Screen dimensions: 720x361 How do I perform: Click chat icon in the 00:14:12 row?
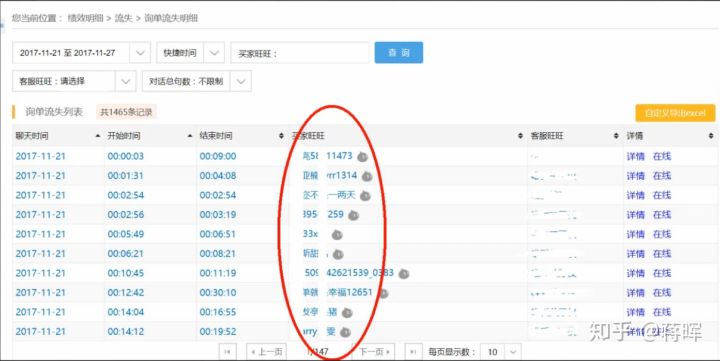[x=345, y=332]
